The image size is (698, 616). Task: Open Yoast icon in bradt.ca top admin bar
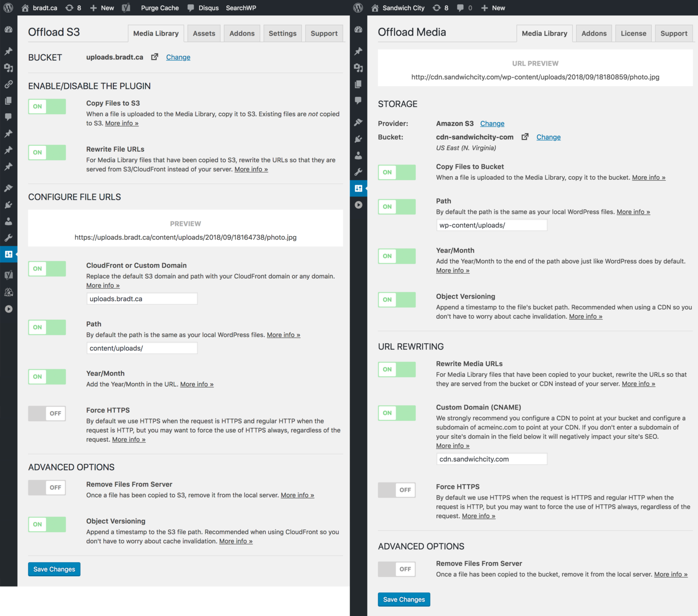[126, 8]
